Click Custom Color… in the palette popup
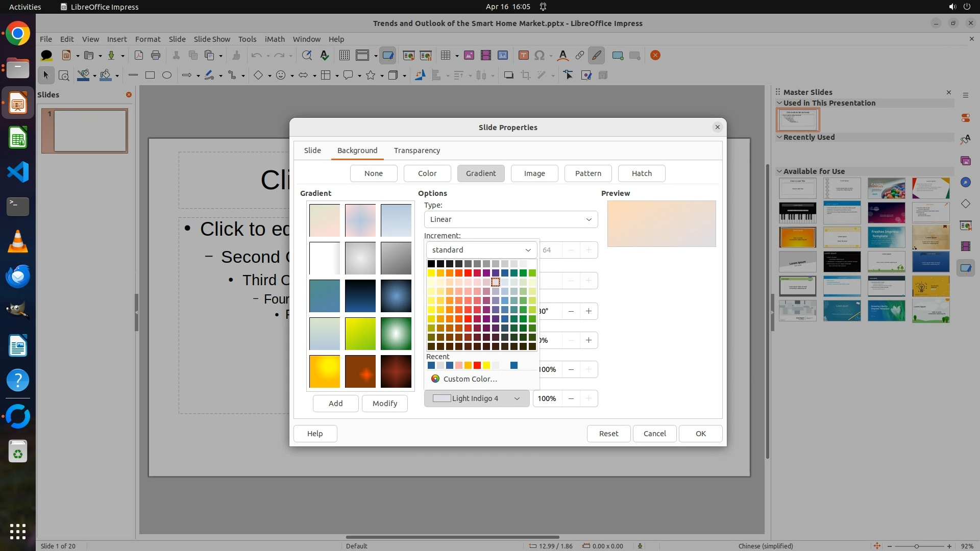980x551 pixels. pos(470,379)
